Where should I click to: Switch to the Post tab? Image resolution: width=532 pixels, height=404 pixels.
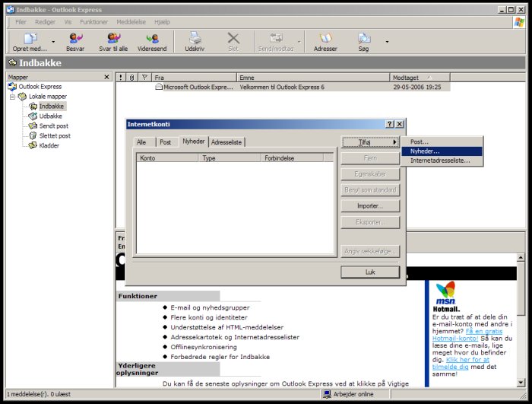165,142
